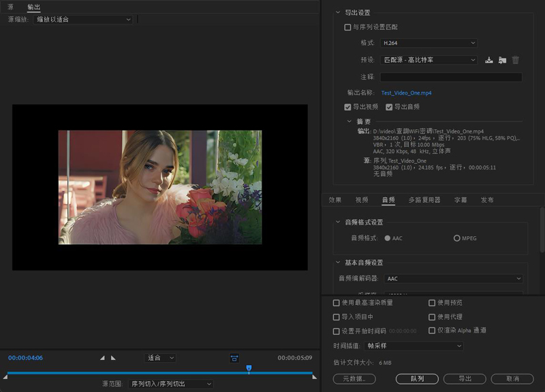The height and width of the screenshot is (392, 545).
Task: Collapse the 摘要 summary section
Action: point(350,122)
